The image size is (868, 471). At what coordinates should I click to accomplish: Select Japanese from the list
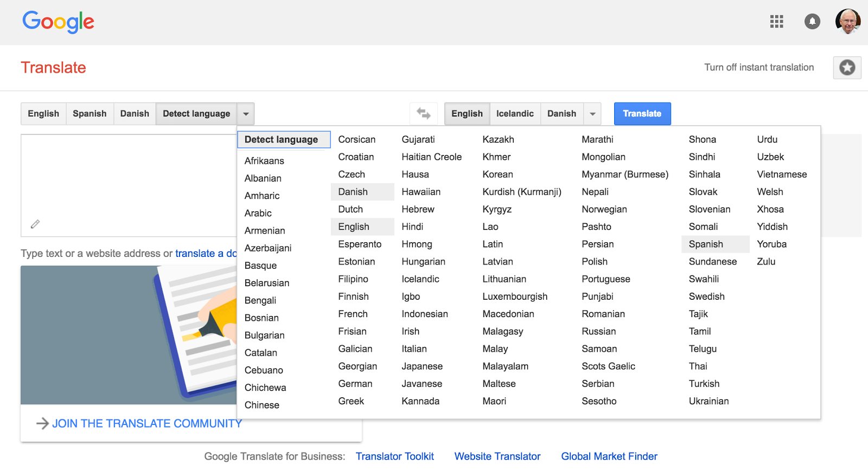coord(422,366)
